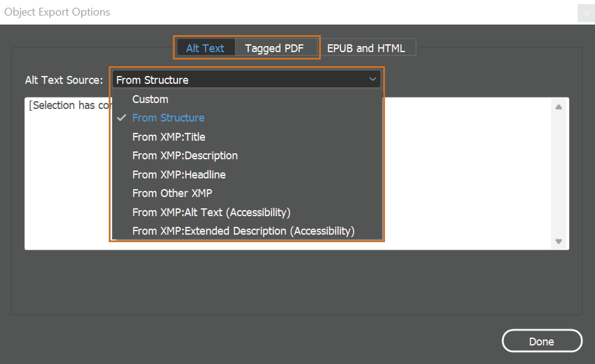
Task: Click the scroll up arrow
Action: 559,107
